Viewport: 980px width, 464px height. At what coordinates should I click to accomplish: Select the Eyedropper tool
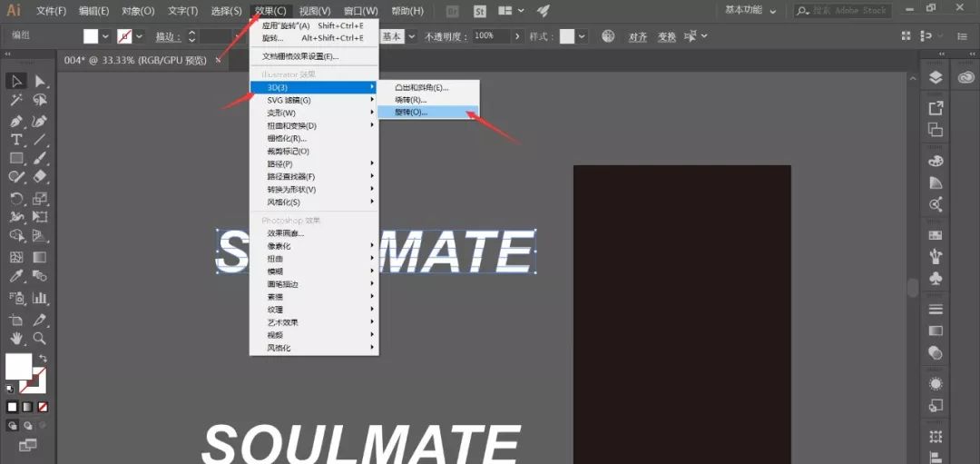tap(16, 277)
